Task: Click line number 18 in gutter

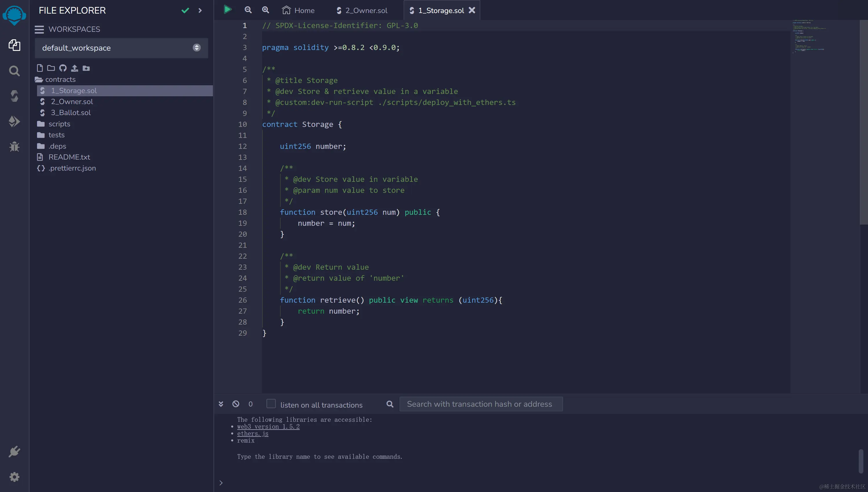Action: tap(242, 212)
